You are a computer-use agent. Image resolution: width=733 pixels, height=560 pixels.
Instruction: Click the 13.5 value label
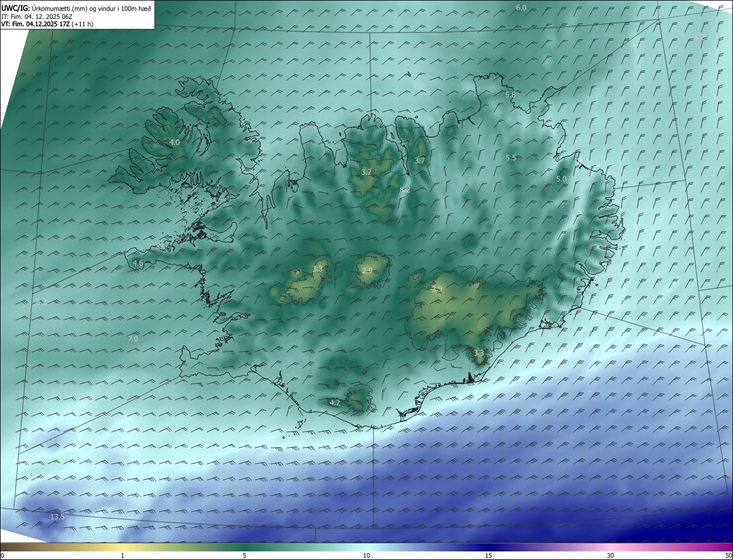click(57, 516)
